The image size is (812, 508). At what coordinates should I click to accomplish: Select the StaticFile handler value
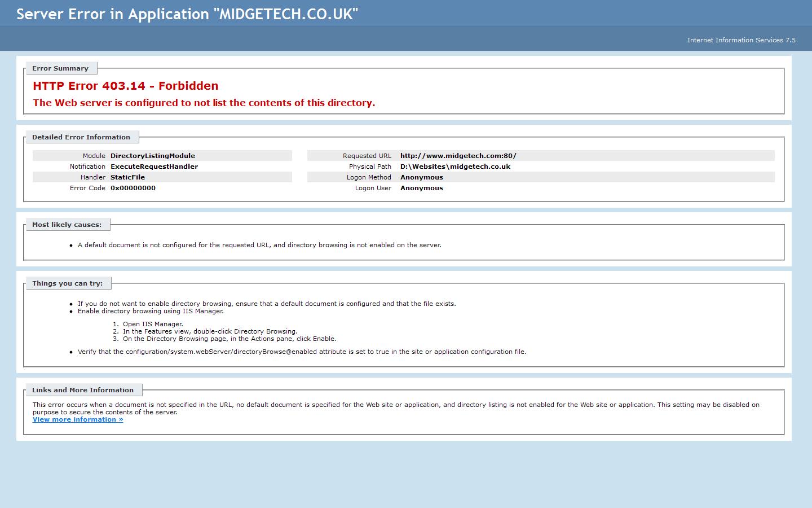pos(127,177)
